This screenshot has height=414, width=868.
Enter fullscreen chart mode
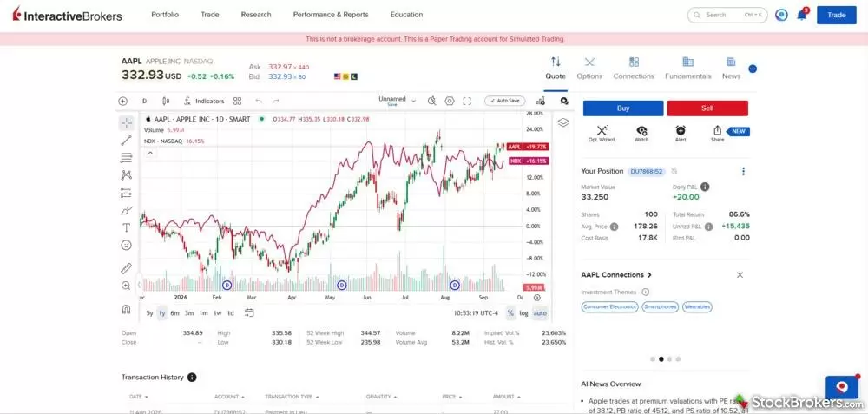pos(467,101)
